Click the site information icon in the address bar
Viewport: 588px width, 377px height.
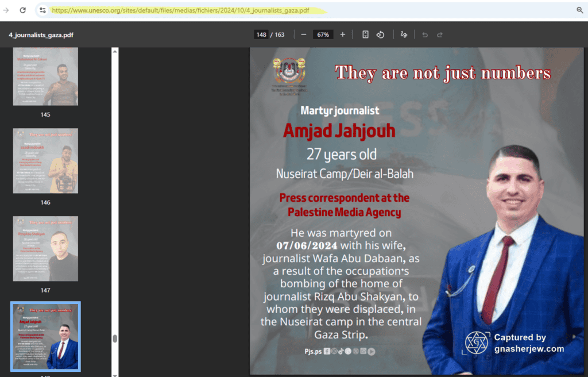pos(42,10)
